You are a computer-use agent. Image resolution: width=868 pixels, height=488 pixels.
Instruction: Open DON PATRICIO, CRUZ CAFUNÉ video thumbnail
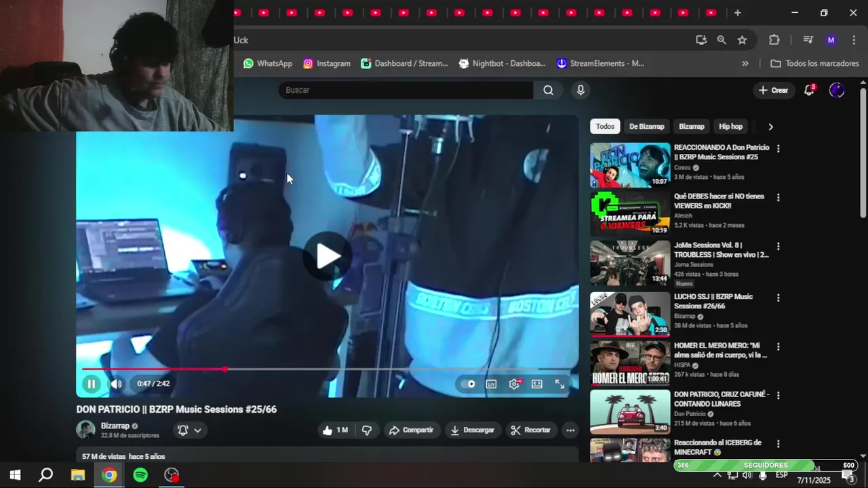630,411
